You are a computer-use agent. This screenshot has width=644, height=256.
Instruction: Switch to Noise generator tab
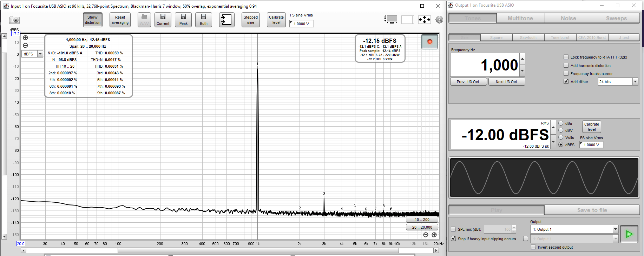pos(569,18)
